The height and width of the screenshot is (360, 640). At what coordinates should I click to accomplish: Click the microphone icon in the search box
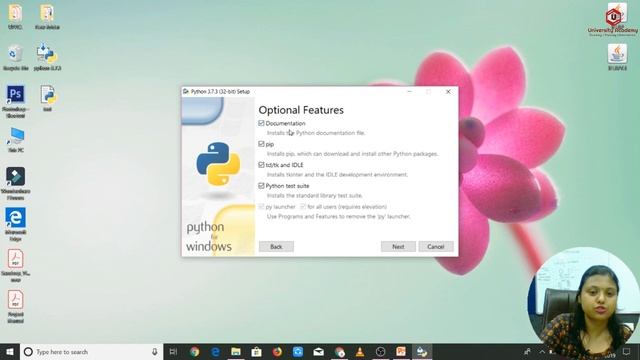coord(155,352)
